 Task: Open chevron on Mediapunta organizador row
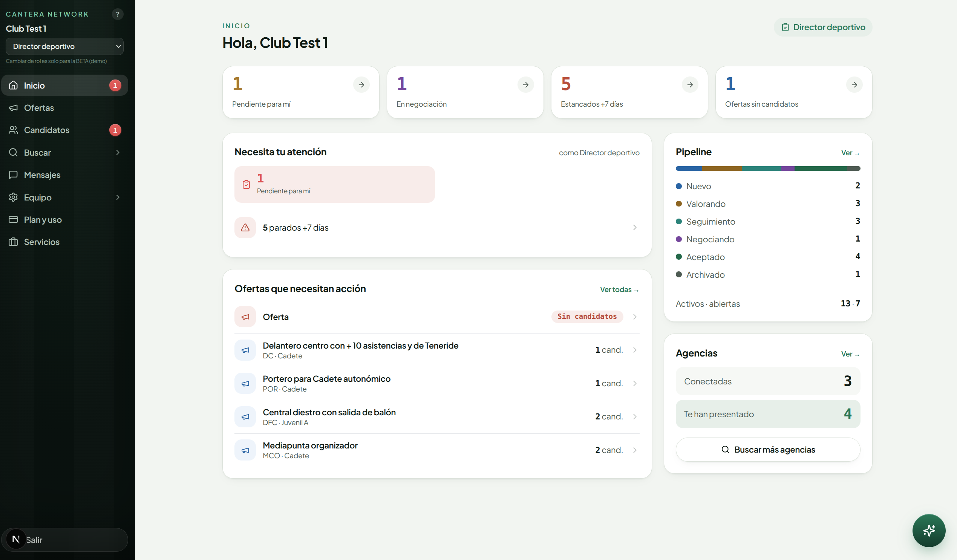pos(635,450)
